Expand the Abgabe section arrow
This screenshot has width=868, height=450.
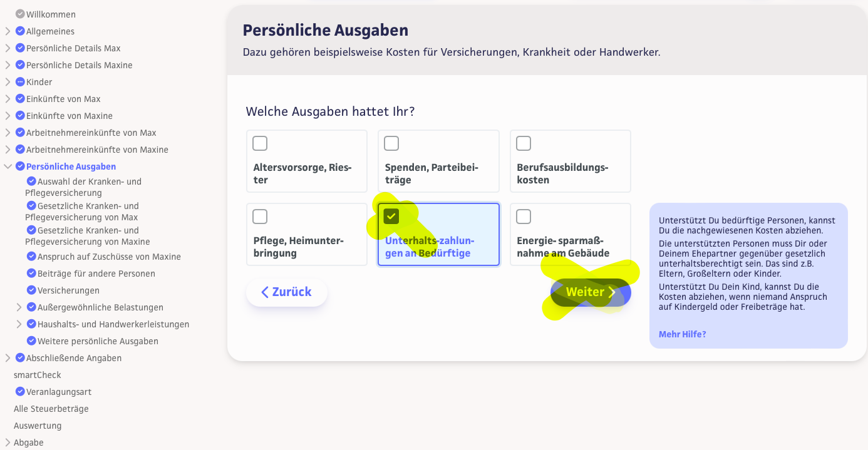point(8,442)
